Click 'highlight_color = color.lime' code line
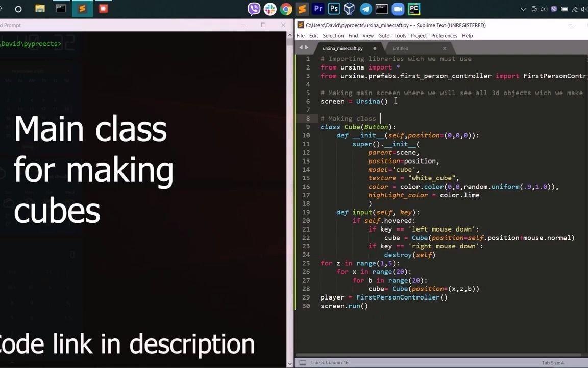Viewport: 588px width, 368px height. (424, 195)
